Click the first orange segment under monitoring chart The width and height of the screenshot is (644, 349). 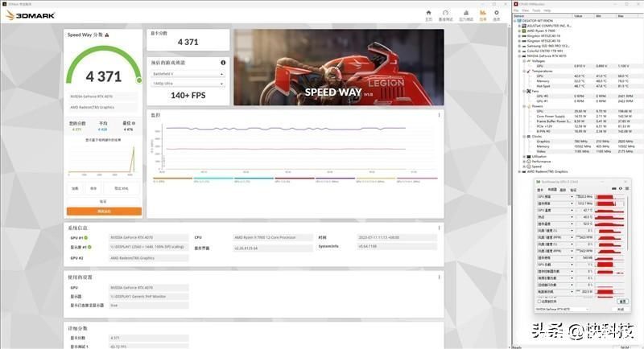coord(172,179)
